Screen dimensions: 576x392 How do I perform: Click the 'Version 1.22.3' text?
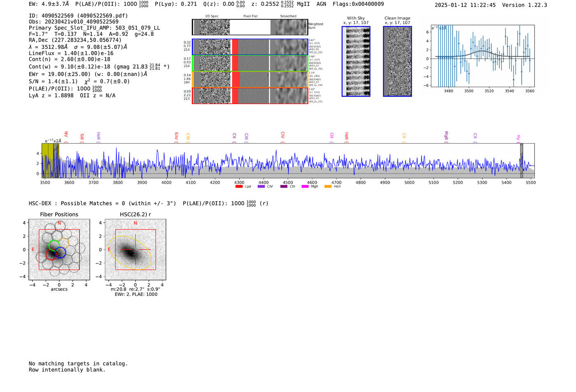click(525, 5)
